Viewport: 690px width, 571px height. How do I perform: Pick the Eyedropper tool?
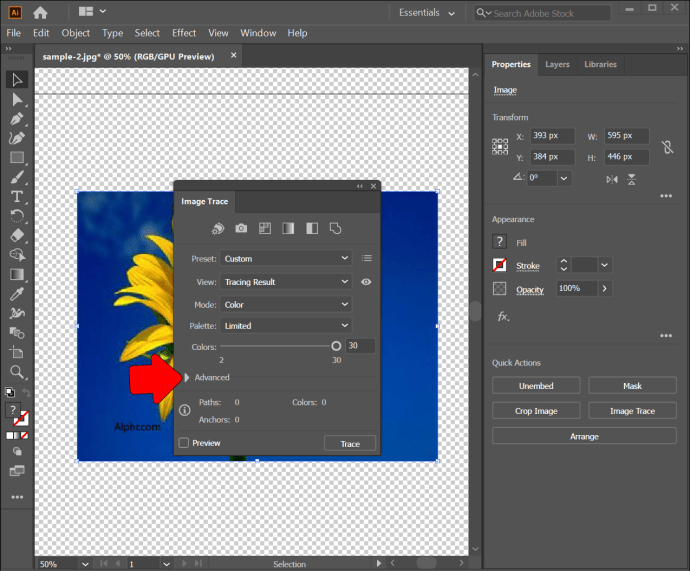point(17,294)
